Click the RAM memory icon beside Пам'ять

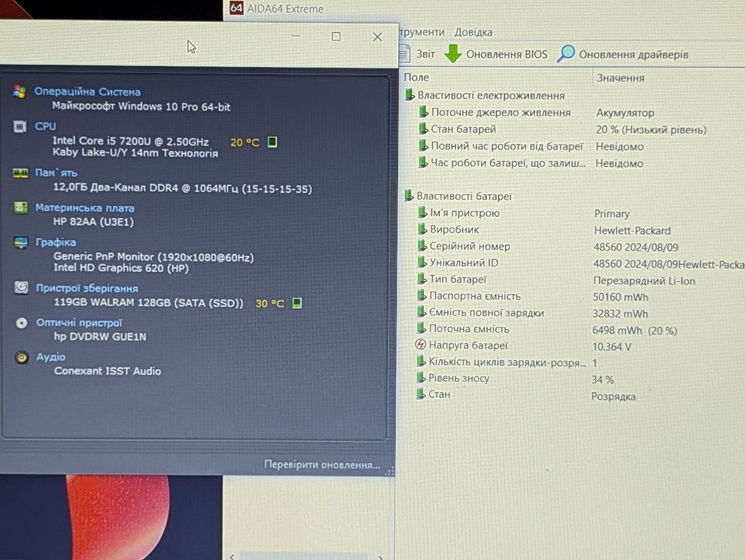(20, 173)
